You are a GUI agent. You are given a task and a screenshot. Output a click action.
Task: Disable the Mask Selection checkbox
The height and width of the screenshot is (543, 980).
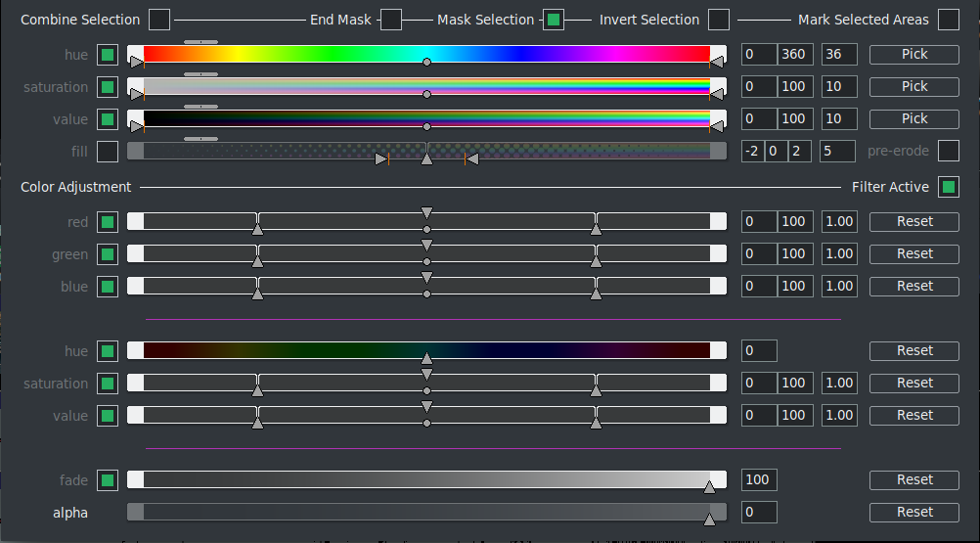coord(554,20)
